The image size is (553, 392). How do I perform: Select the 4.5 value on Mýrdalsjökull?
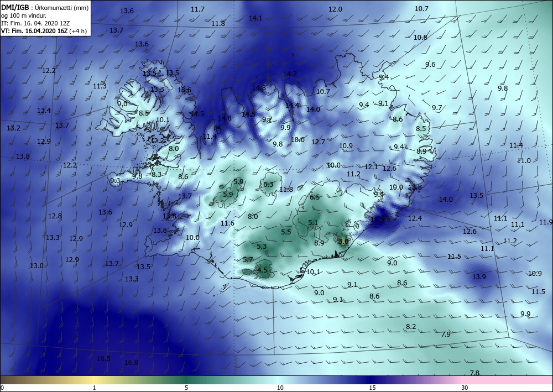coord(262,270)
